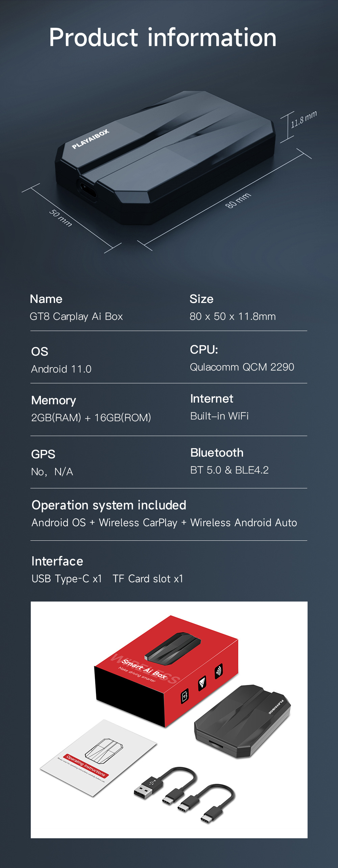Viewport: 338px width, 868px height.
Task: Click the BT 5.0 & BLE4.2 text
Action: (x=229, y=470)
